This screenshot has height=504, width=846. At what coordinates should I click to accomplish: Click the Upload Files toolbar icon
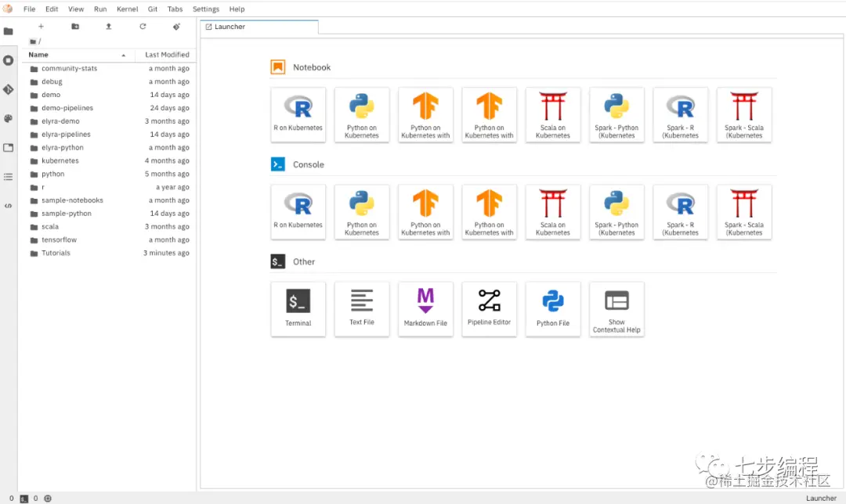[x=108, y=27]
